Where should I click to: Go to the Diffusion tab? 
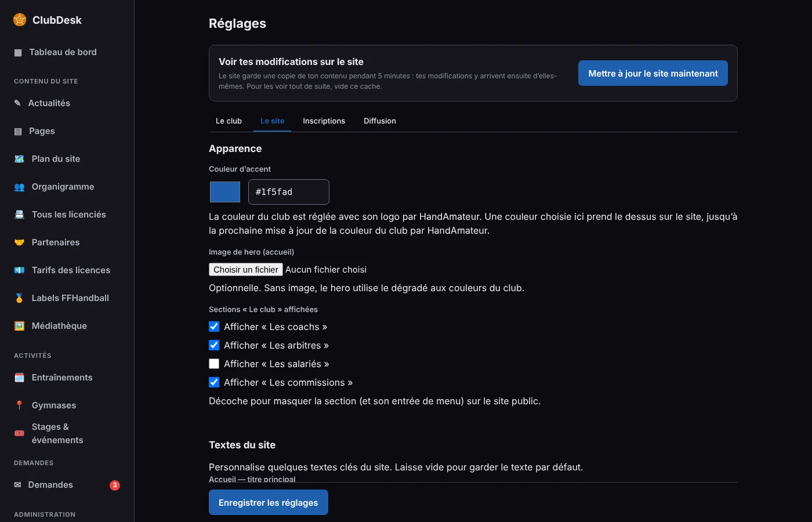tap(380, 121)
